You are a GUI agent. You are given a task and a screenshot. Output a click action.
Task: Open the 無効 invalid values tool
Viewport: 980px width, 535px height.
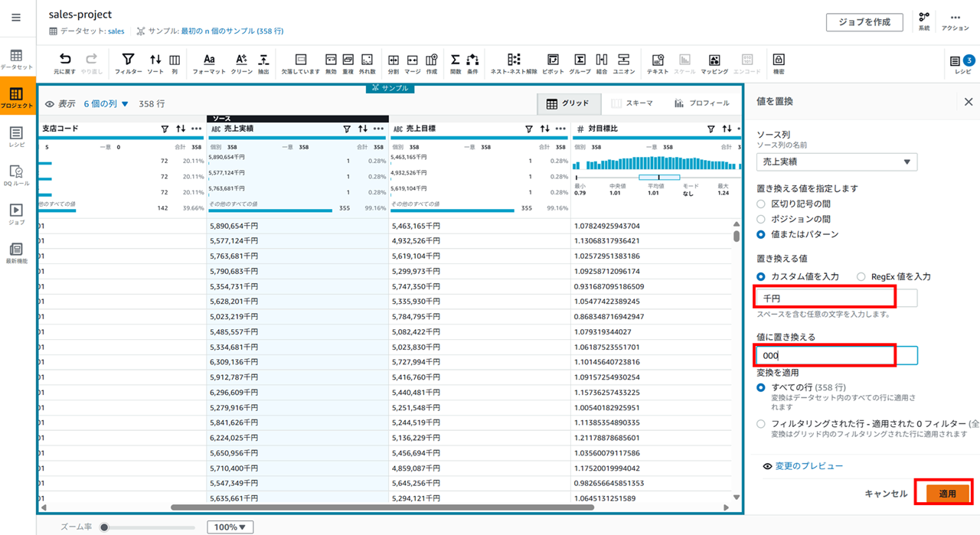point(331,64)
